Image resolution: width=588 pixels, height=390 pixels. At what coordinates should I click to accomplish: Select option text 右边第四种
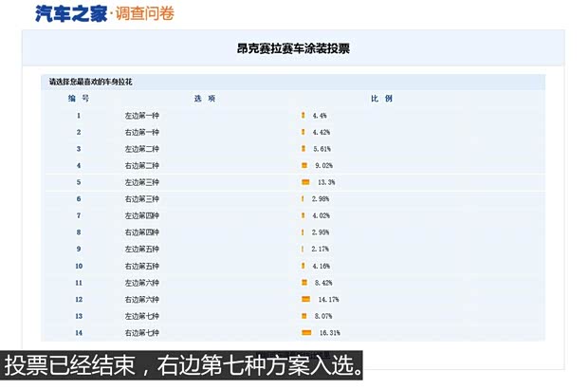click(141, 232)
